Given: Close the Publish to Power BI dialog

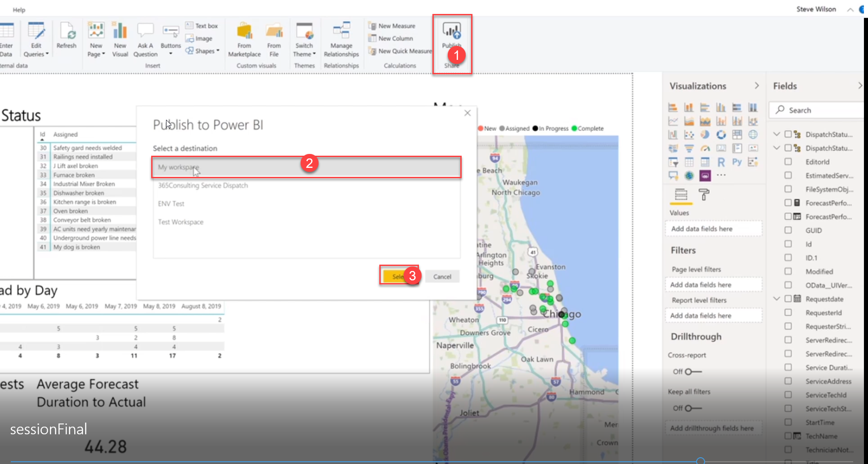Looking at the screenshot, I should pyautogui.click(x=468, y=113).
